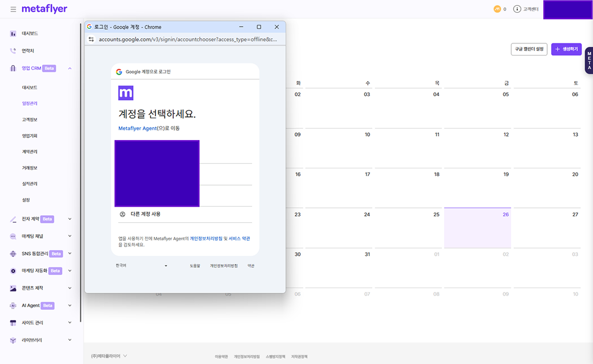This screenshot has width=593, height=364.
Task: Collapse the 영업 CRM section chevron
Action: click(x=70, y=68)
